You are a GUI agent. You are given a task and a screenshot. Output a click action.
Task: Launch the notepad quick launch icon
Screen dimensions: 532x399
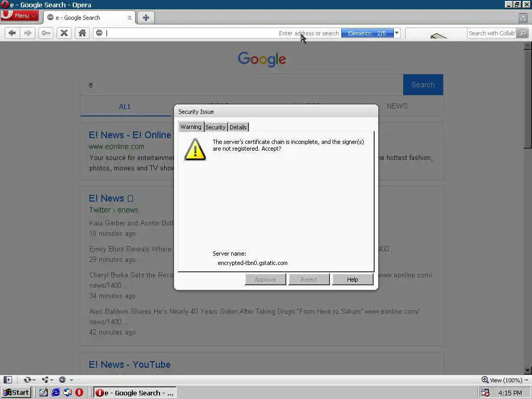coord(44,393)
